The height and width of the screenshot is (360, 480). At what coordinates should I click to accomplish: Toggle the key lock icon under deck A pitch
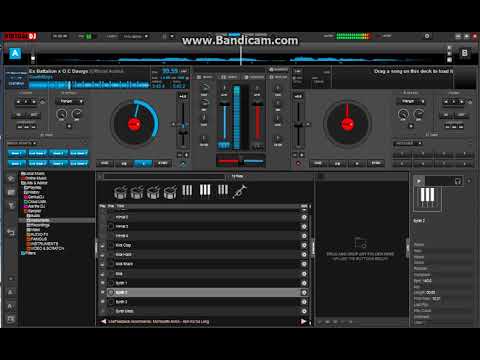[182, 164]
